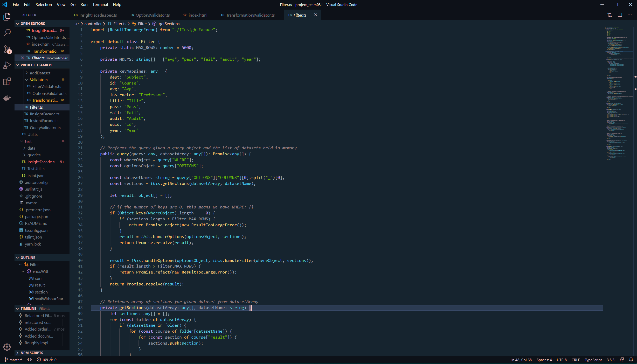The height and width of the screenshot is (364, 637).
Task: Open the Source Control view
Action: tap(7, 49)
